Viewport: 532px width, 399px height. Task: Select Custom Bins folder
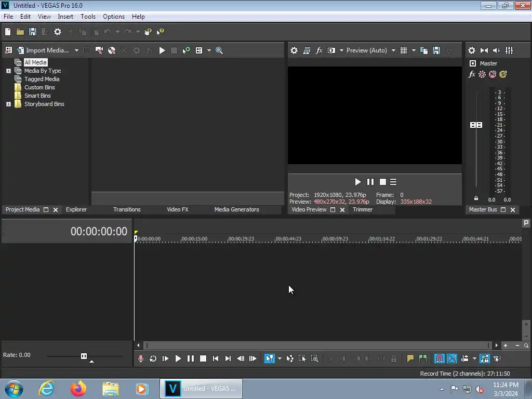(39, 87)
